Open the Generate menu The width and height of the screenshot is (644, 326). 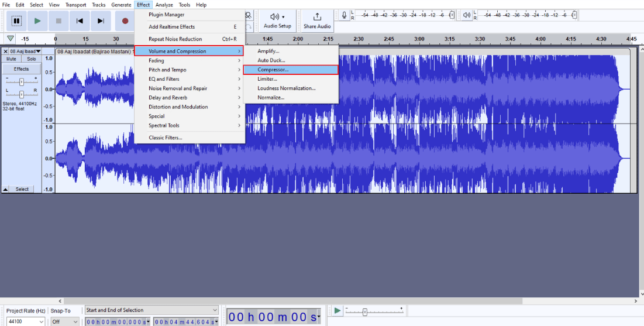pos(121,5)
